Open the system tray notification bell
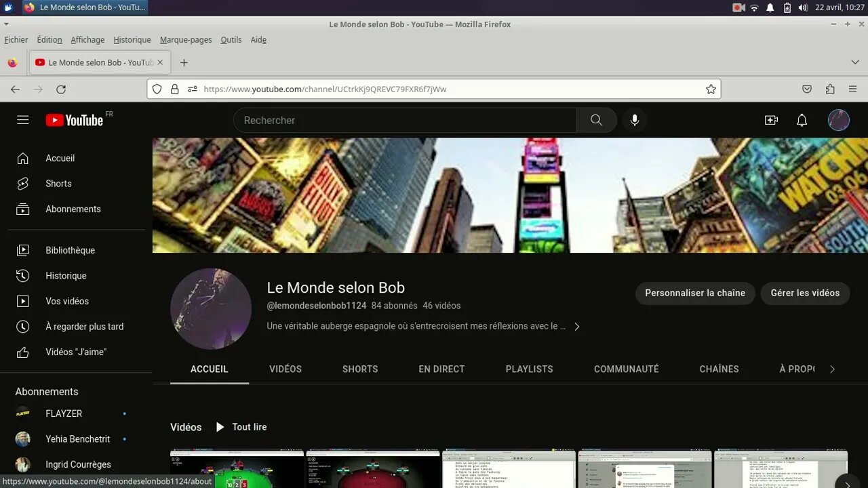The height and width of the screenshot is (488, 868). (770, 7)
